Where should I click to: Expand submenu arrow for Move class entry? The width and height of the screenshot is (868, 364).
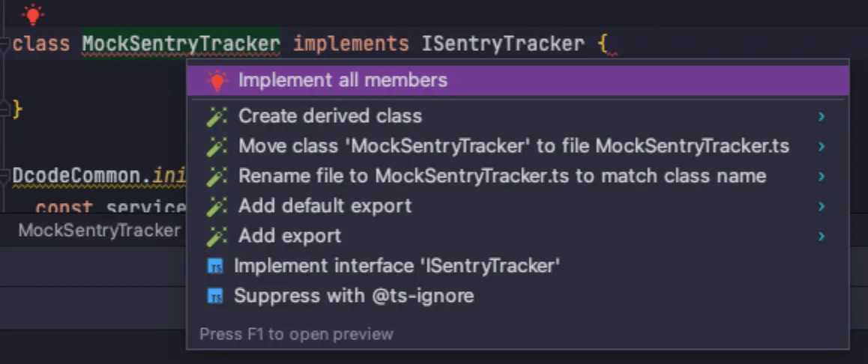tap(822, 147)
